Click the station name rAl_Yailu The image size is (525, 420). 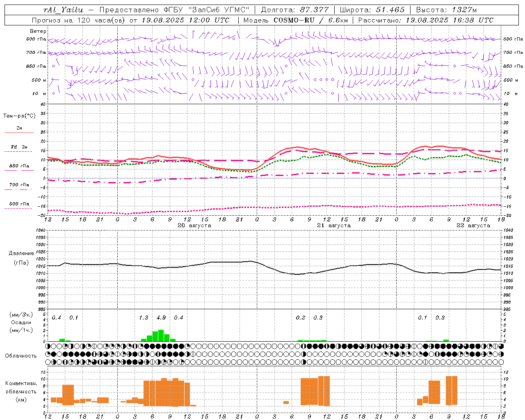pos(63,10)
